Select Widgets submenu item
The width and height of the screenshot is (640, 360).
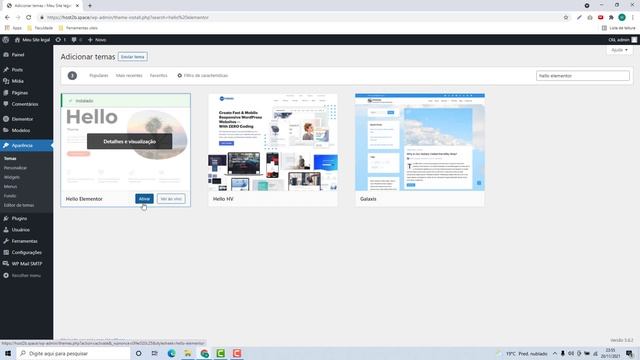click(12, 177)
